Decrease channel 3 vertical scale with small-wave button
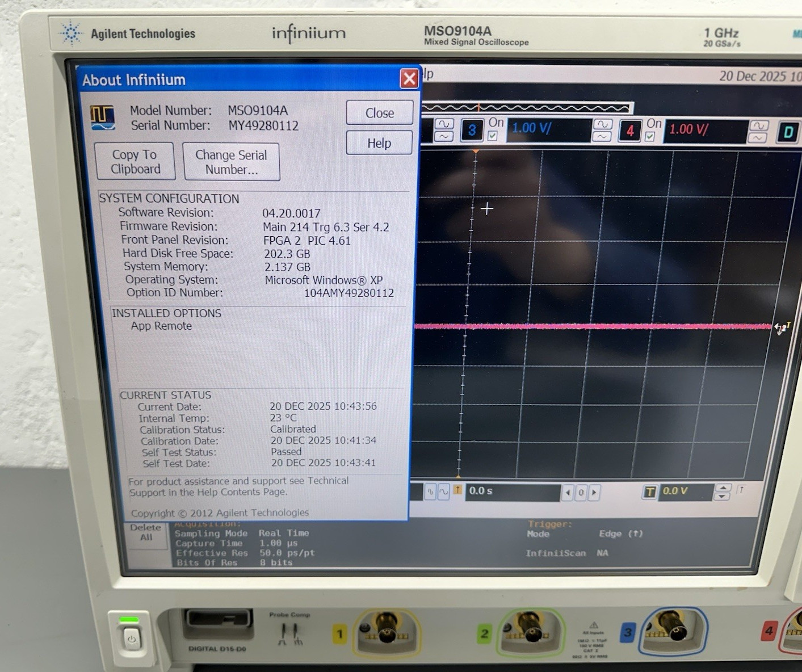 [602, 137]
